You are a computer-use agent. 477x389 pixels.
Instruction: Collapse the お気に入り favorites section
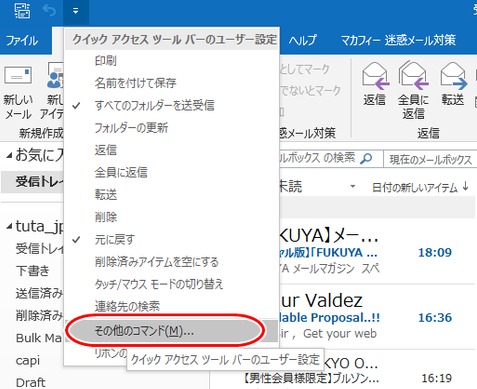pyautogui.click(x=9, y=155)
